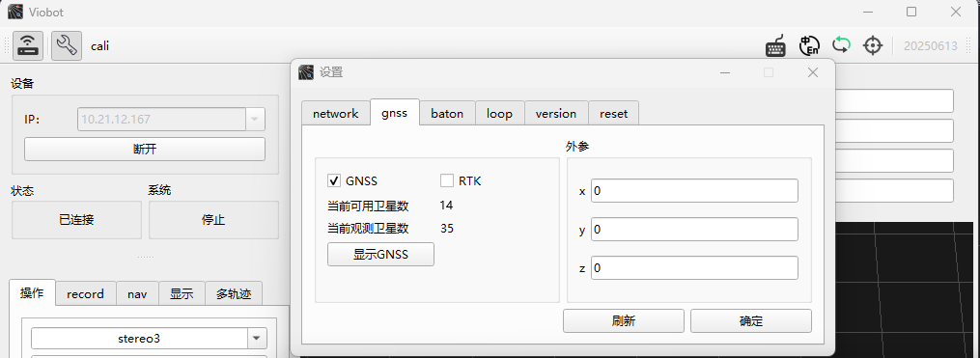Confirm with the 确定 button
Viewport: 980px width, 358px height.
pyautogui.click(x=751, y=321)
